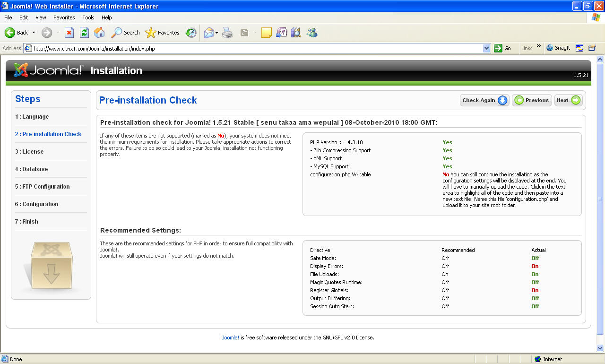Image resolution: width=605 pixels, height=364 pixels.
Task: Click step '6 : Configuration'
Action: (36, 204)
